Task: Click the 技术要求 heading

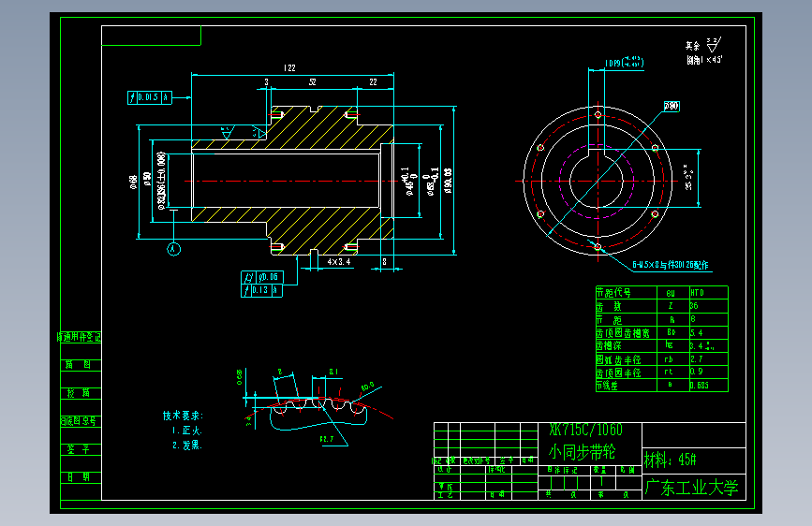Action: pyautogui.click(x=184, y=416)
